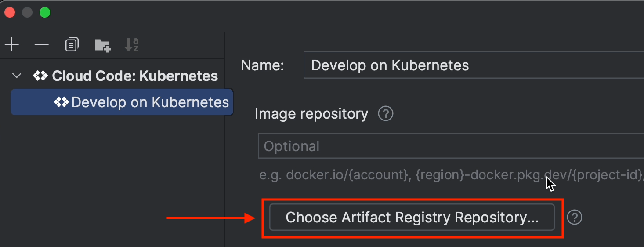Click Choose Artifact Registry Repository button
644x247 pixels.
(412, 217)
